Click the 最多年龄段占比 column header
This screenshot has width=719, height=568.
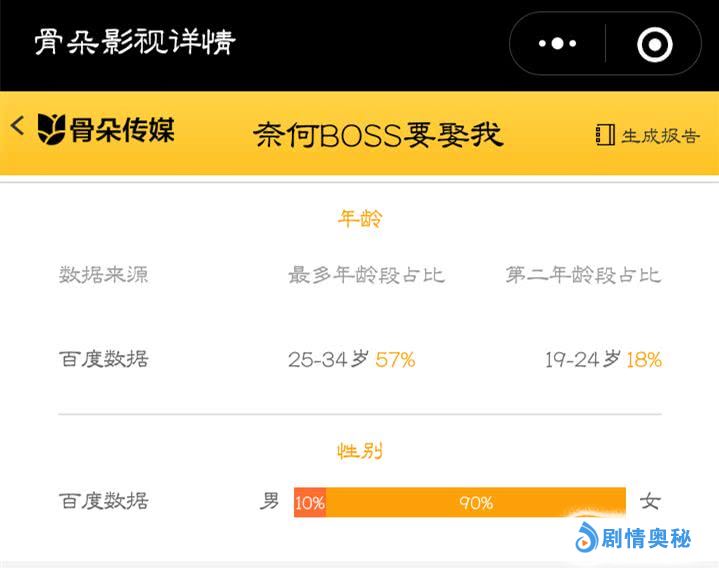[x=366, y=275]
